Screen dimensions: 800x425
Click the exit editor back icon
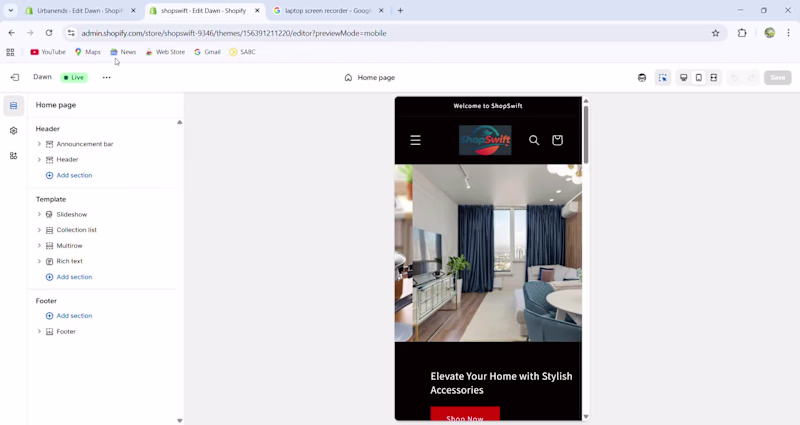pos(15,78)
